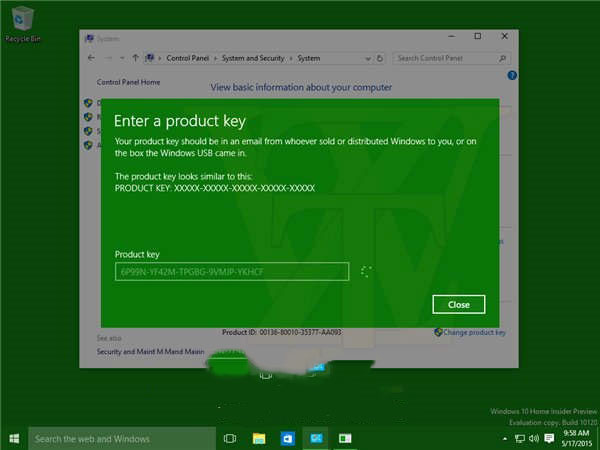Close the Enter a product key dialog
Image resolution: width=600 pixels, height=450 pixels.
click(x=458, y=304)
